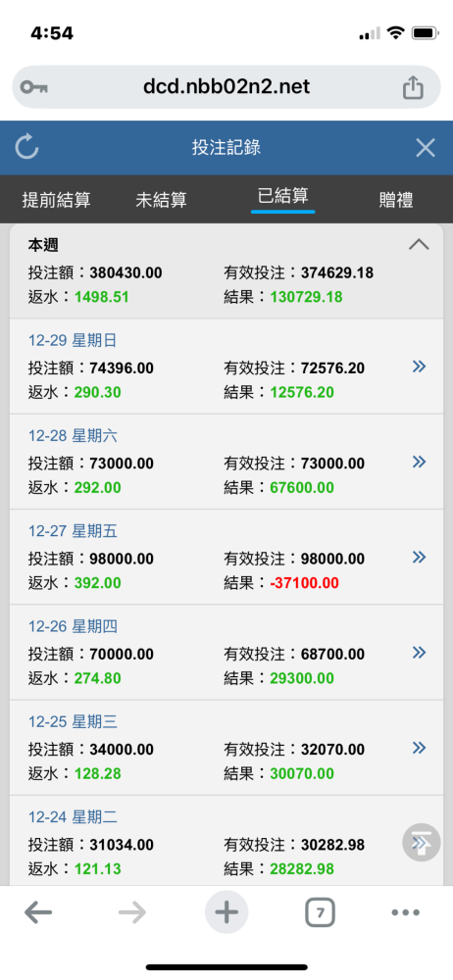Screen dimensions: 453x980
Task: Open the browser three-dots menu
Action: coord(406,913)
